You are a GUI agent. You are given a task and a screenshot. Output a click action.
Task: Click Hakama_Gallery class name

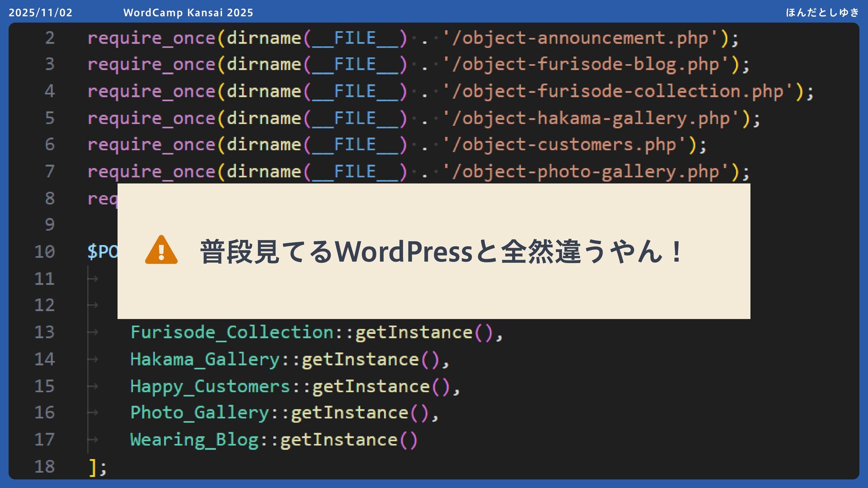click(205, 360)
